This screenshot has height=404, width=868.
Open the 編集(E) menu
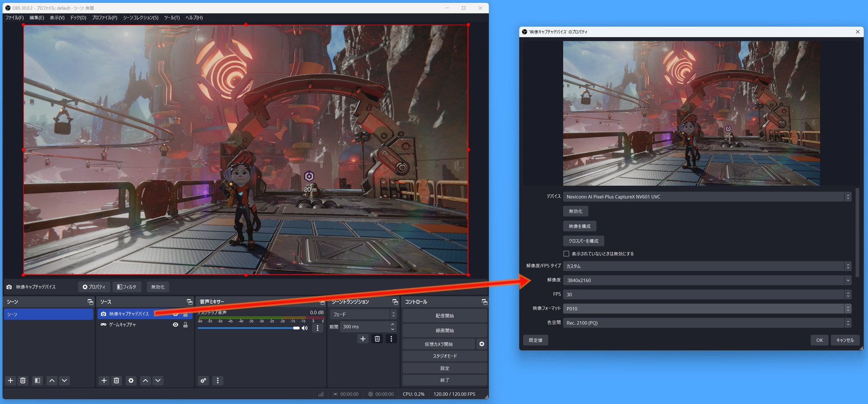pyautogui.click(x=37, y=18)
